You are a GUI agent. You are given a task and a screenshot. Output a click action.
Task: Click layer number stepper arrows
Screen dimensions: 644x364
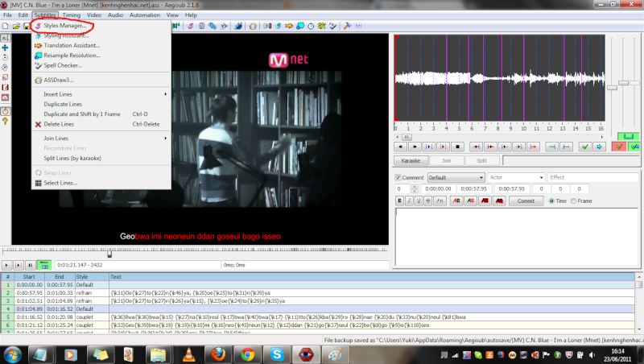tap(414, 189)
